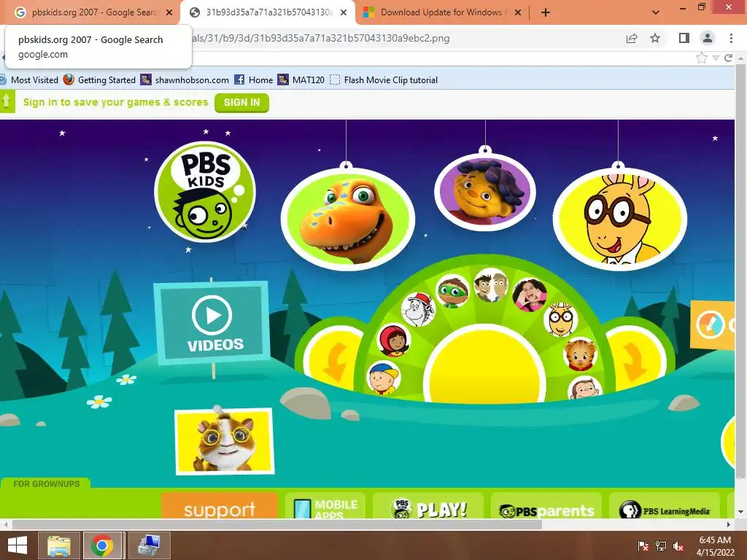Open Getting Started bookmark
Image resolution: width=747 pixels, height=560 pixels.
[x=99, y=80]
